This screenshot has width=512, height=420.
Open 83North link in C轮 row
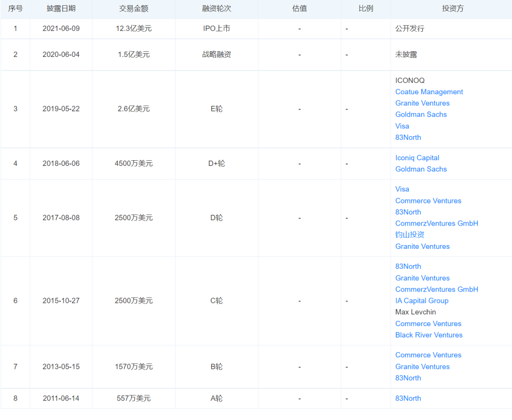pos(408,266)
